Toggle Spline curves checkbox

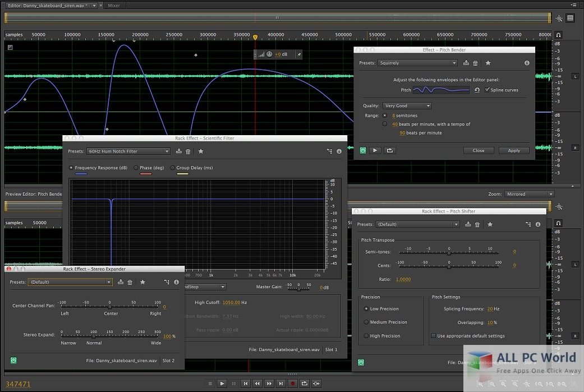pos(487,90)
